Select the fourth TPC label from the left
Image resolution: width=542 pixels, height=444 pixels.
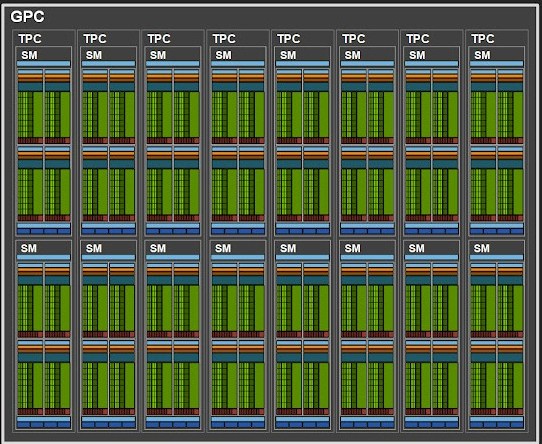[224, 39]
